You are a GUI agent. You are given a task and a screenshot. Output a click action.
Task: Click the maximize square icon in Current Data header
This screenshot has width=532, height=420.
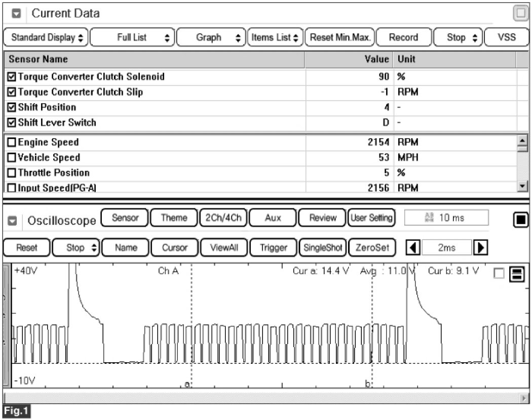click(x=520, y=14)
